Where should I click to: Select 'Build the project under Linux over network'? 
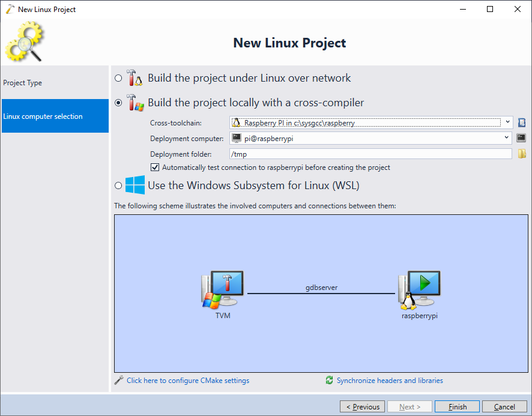(x=118, y=79)
